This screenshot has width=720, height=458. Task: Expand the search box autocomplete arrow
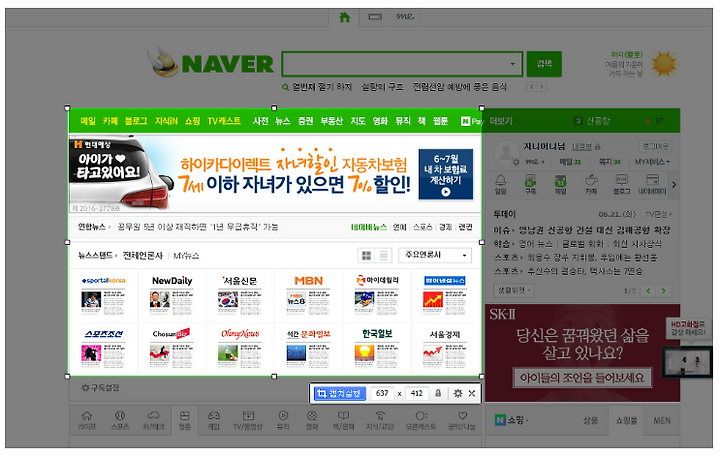pyautogui.click(x=512, y=64)
